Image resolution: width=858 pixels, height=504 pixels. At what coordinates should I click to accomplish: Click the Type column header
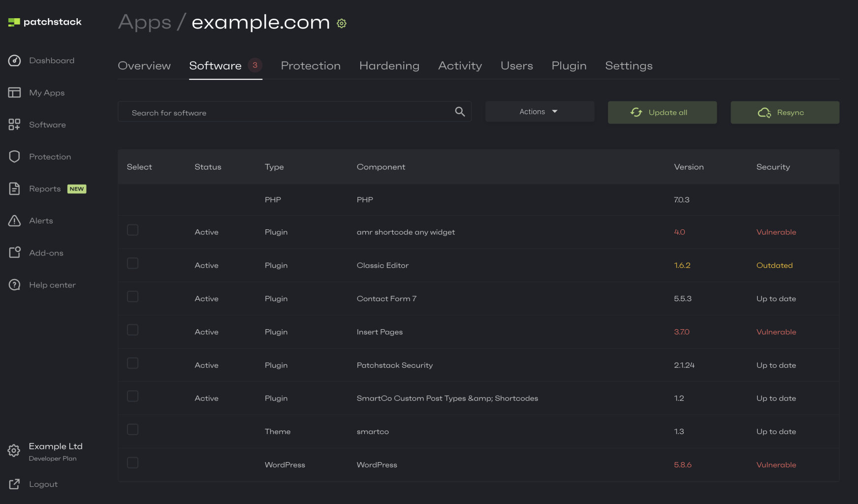(274, 167)
